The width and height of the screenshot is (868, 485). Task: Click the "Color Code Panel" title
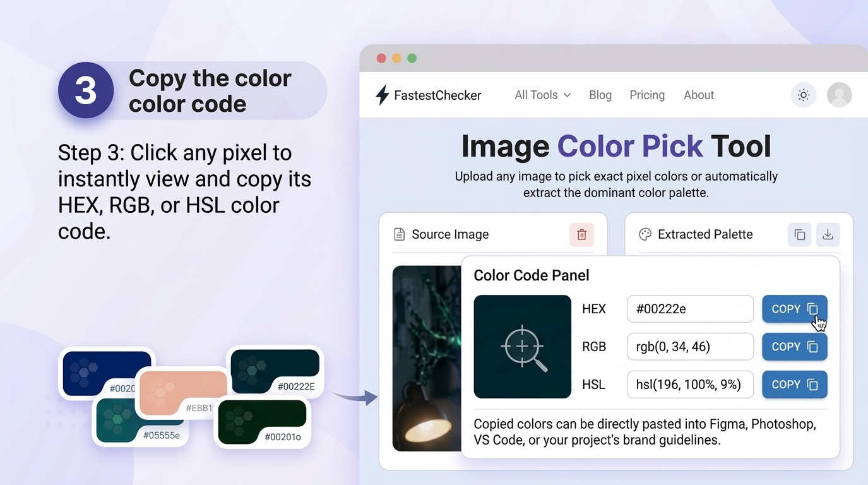(x=532, y=275)
